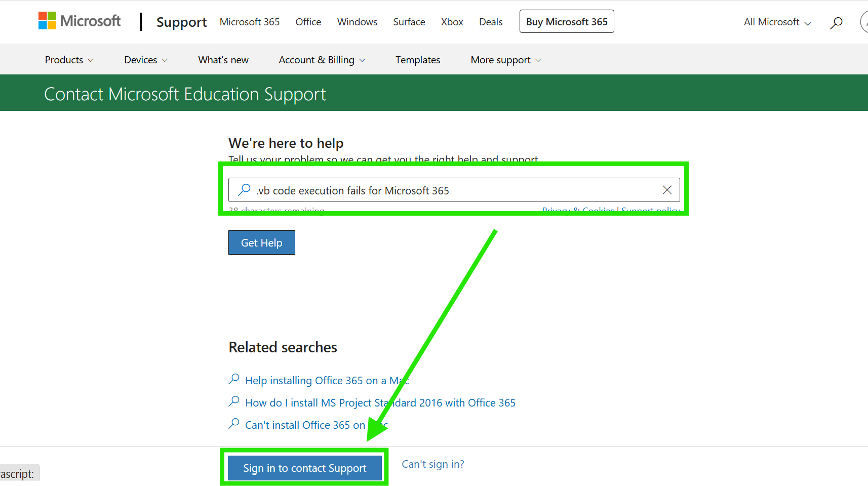Click the Get Help button

(x=262, y=242)
